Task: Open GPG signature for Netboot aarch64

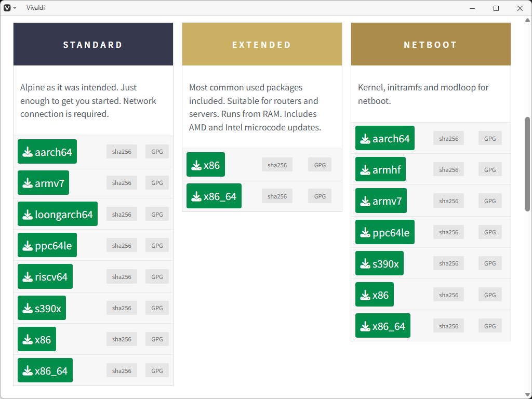Action: click(490, 138)
